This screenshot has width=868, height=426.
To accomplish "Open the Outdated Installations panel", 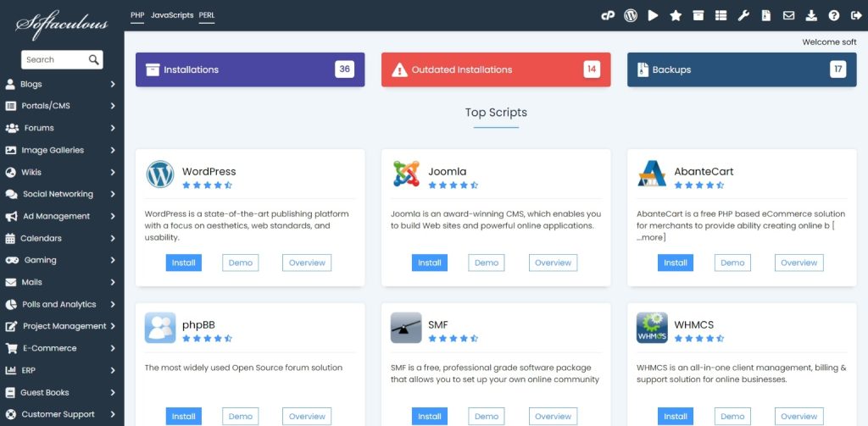I will click(x=496, y=69).
